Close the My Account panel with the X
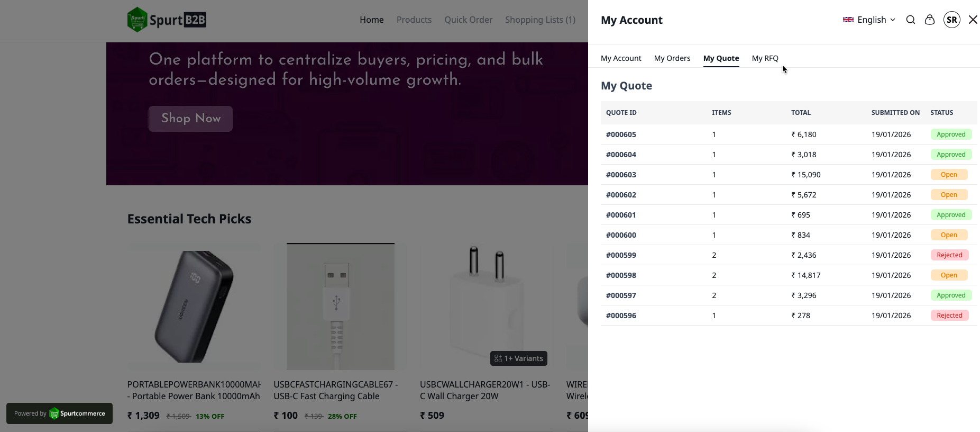This screenshot has height=432, width=980. point(973,19)
